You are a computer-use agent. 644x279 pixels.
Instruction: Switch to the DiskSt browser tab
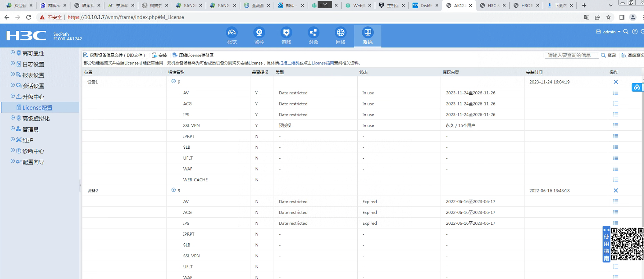pos(425,6)
